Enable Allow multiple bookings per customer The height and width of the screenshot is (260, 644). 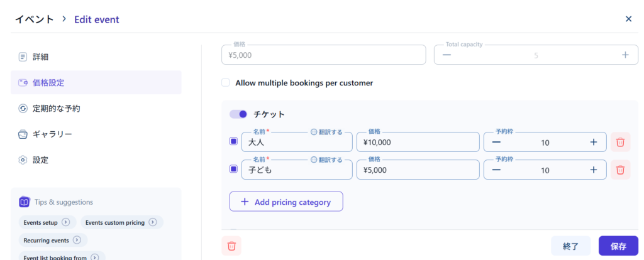tap(226, 83)
